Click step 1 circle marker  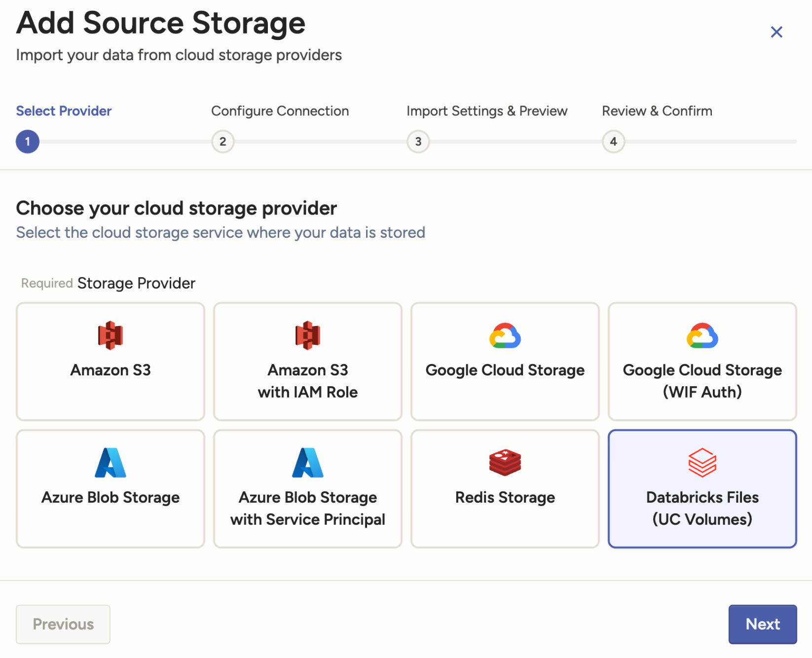point(28,142)
